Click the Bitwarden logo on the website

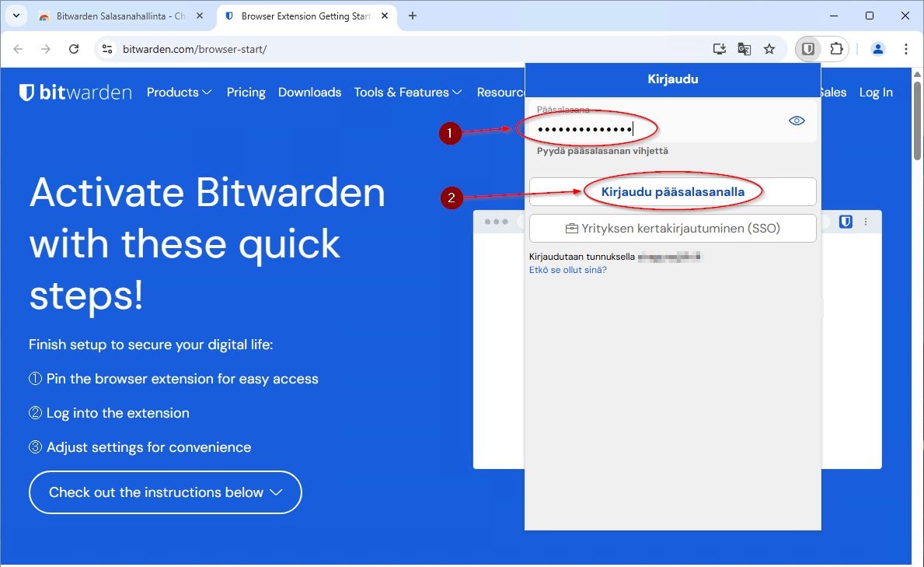coord(75,92)
